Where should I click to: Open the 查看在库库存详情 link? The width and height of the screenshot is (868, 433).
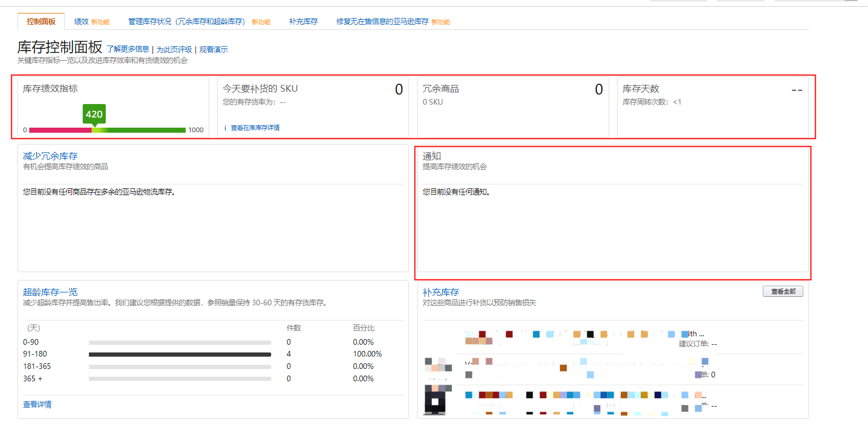click(255, 128)
